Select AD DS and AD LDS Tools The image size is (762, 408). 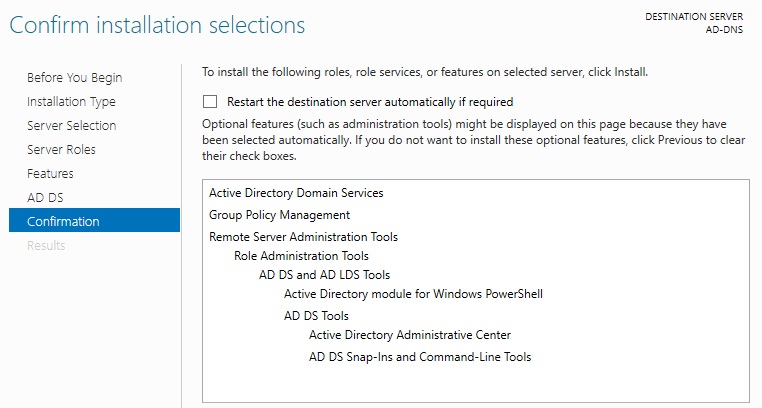(x=324, y=275)
